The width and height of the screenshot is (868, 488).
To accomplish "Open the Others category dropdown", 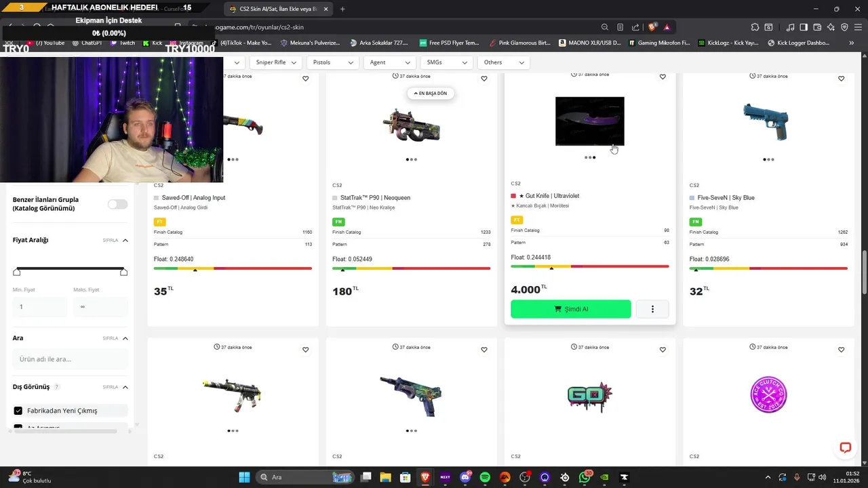I will point(502,62).
